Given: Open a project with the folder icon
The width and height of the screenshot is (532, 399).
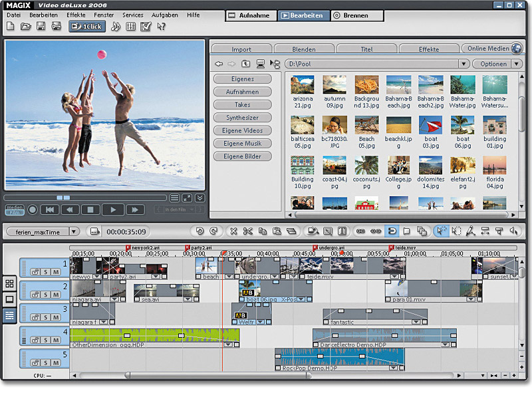Looking at the screenshot, I should (x=25, y=26).
